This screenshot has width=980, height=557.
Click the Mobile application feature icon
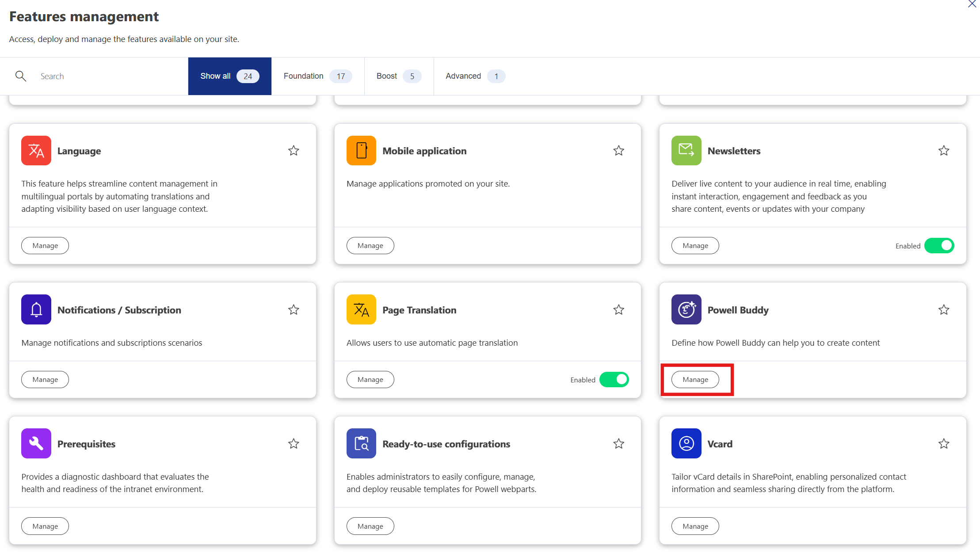[361, 151]
